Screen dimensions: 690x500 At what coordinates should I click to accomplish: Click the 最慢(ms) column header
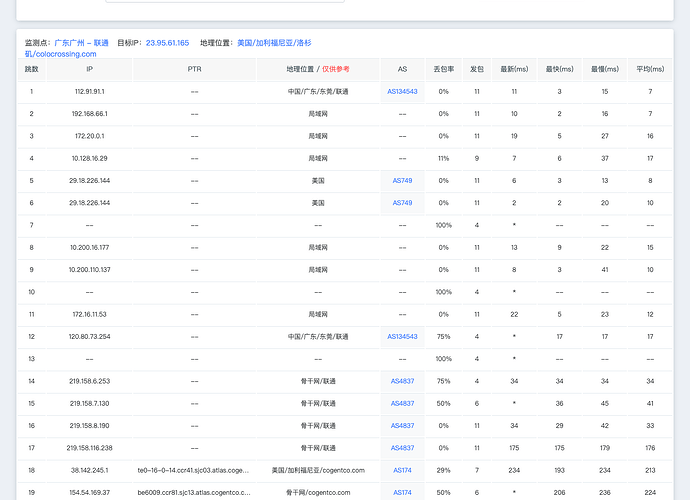(x=605, y=69)
